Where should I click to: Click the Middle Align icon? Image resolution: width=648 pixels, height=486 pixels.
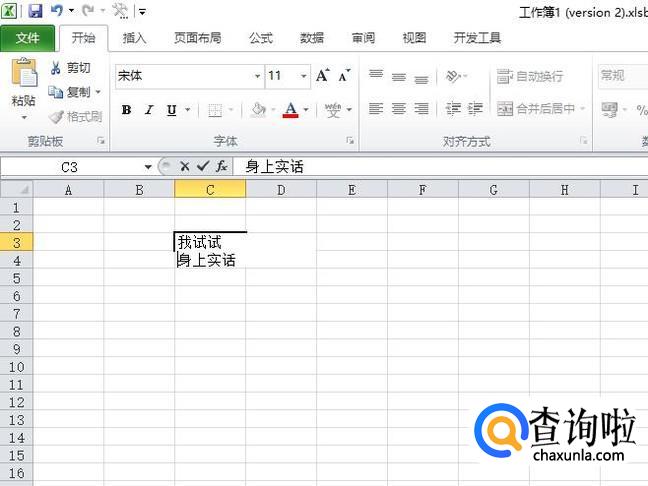(398, 76)
